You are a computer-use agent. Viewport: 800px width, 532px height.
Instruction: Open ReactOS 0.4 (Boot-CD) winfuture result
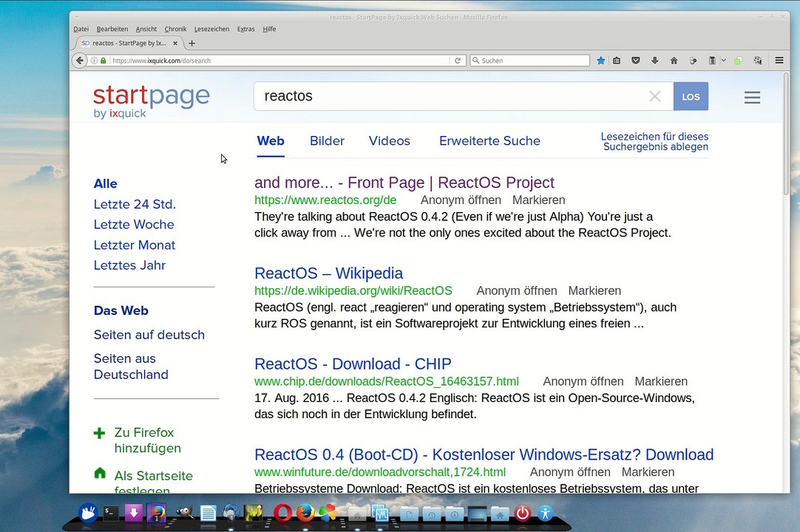pos(484,454)
